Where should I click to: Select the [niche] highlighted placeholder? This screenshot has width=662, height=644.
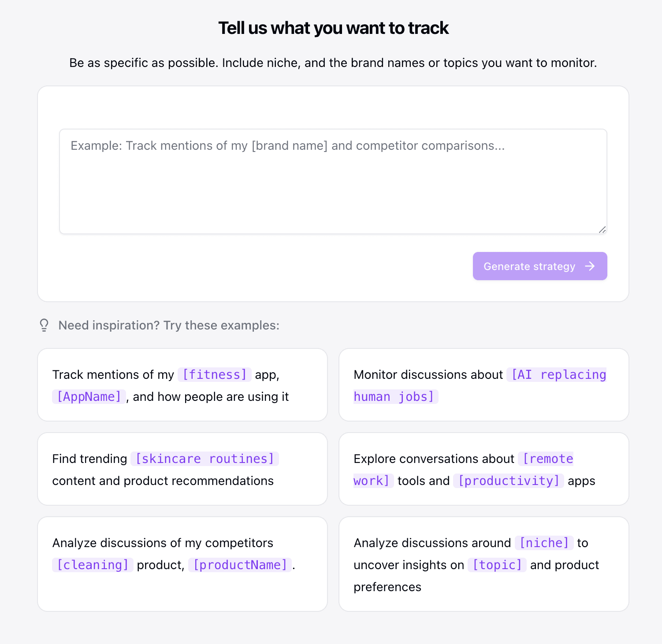544,543
